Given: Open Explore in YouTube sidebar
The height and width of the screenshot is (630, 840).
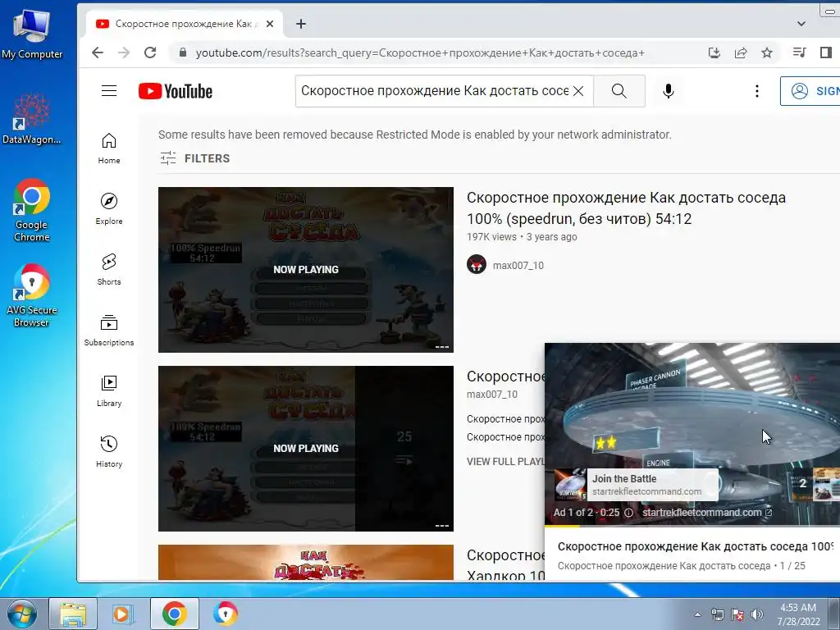Looking at the screenshot, I should [x=109, y=209].
